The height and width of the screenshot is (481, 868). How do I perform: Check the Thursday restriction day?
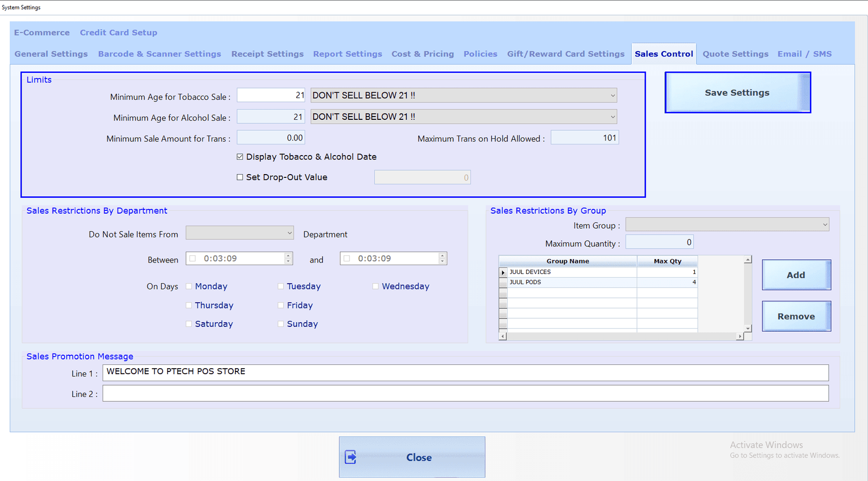(189, 305)
